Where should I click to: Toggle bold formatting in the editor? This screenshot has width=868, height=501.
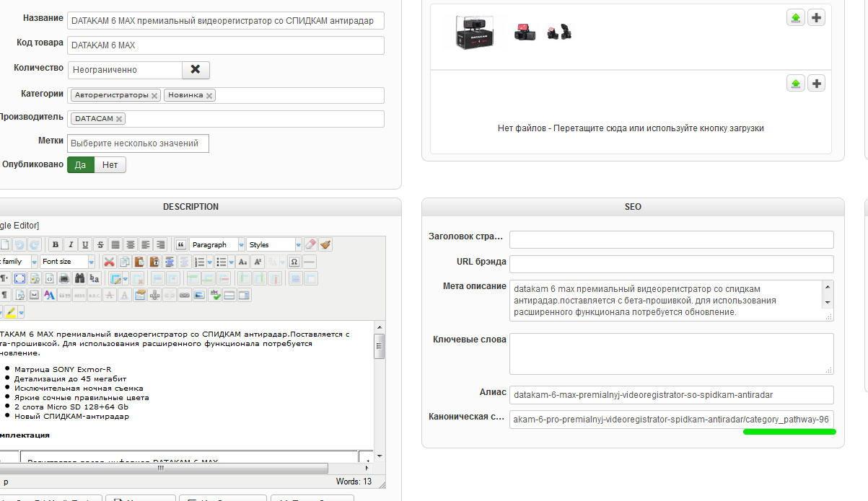point(56,244)
